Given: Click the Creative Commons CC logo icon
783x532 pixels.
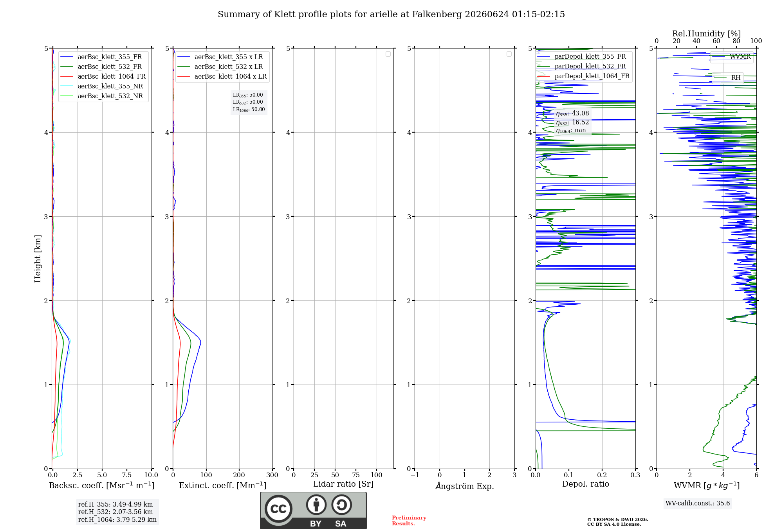Looking at the screenshot, I should click(x=278, y=509).
